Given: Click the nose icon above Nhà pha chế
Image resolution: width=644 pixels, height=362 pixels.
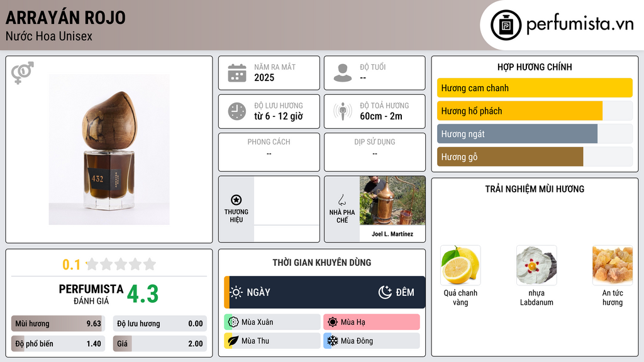Looking at the screenshot, I should [x=341, y=200].
